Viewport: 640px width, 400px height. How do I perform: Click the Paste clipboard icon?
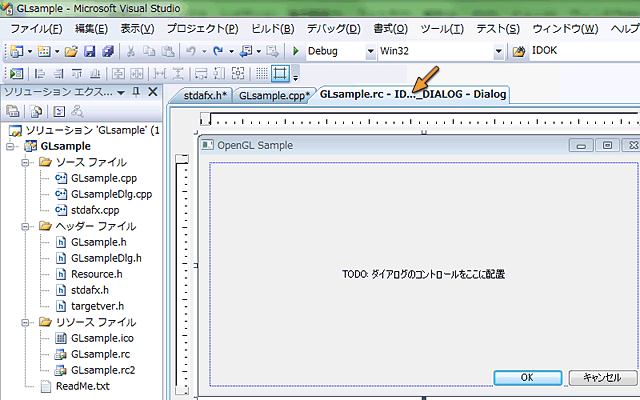pyautogui.click(x=168, y=51)
